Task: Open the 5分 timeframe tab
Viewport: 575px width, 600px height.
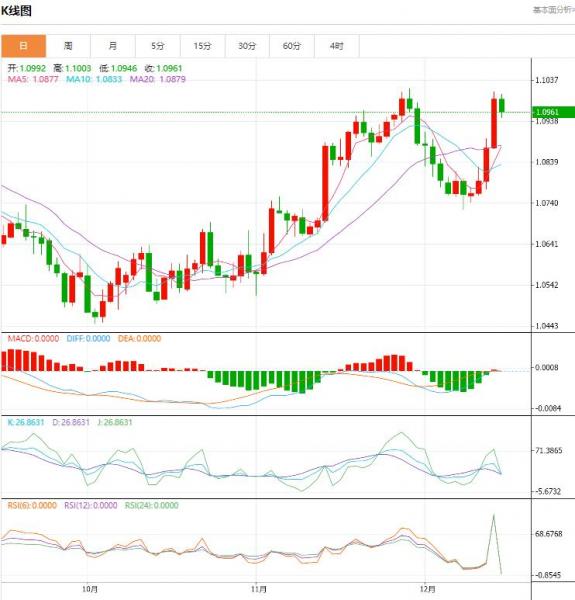Action: (x=158, y=46)
